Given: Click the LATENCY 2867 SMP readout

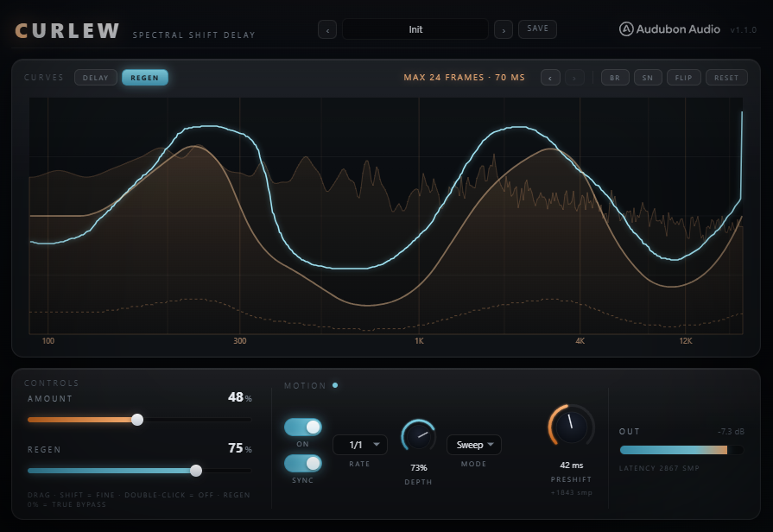Looking at the screenshot, I should click(659, 468).
